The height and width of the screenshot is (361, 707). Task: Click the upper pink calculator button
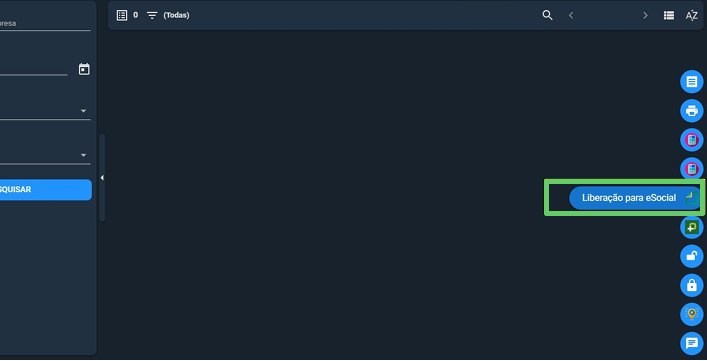[692, 140]
